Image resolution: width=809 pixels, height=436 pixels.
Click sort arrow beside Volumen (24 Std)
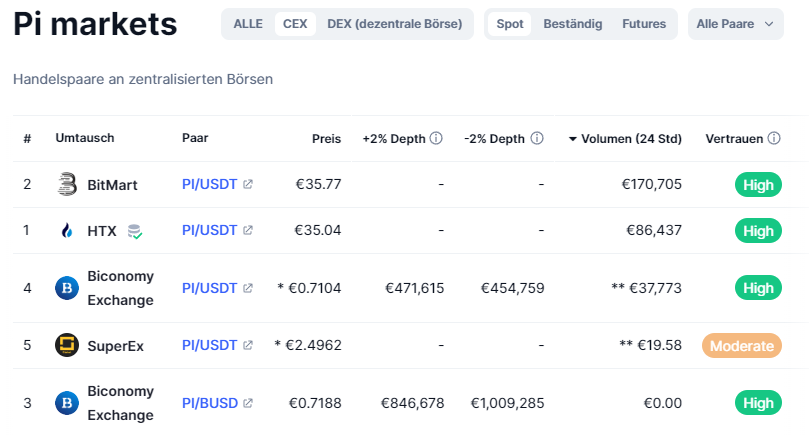[x=572, y=139]
